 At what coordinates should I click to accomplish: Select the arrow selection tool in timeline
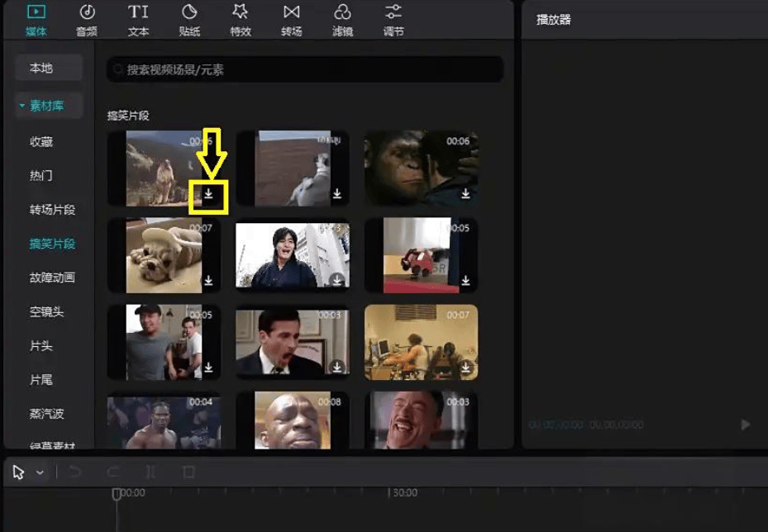pyautogui.click(x=19, y=472)
